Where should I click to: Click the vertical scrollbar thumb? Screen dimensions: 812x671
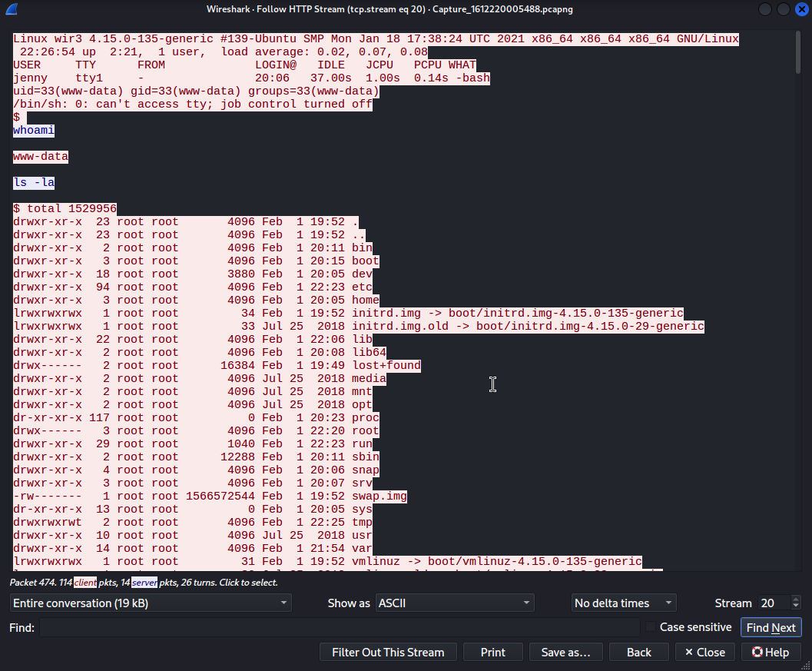tap(797, 51)
